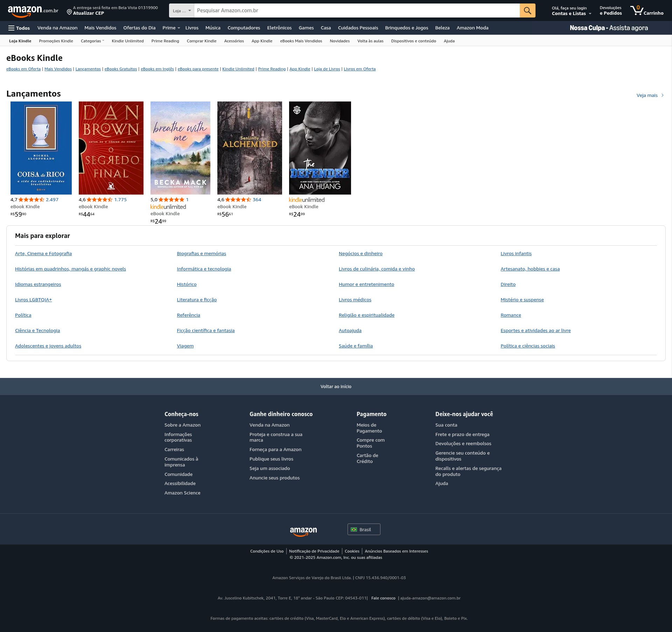Click the Brasil flag country selector
The width and height of the screenshot is (672, 632).
pyautogui.click(x=364, y=529)
